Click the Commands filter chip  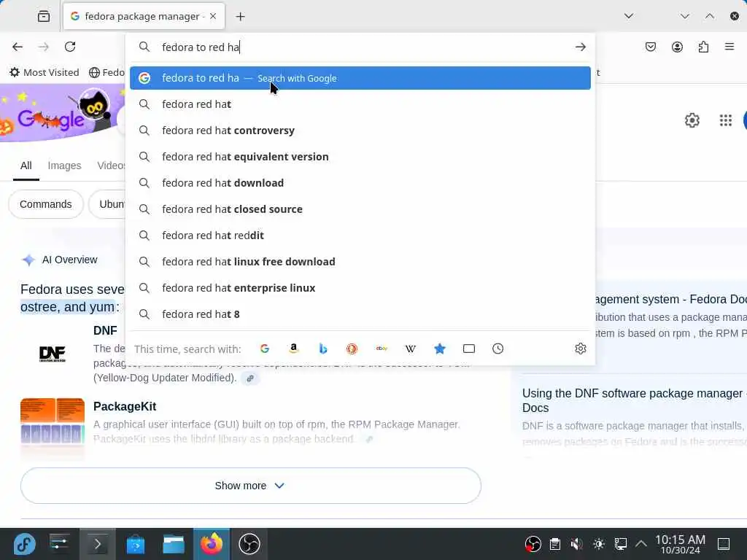[x=46, y=204]
